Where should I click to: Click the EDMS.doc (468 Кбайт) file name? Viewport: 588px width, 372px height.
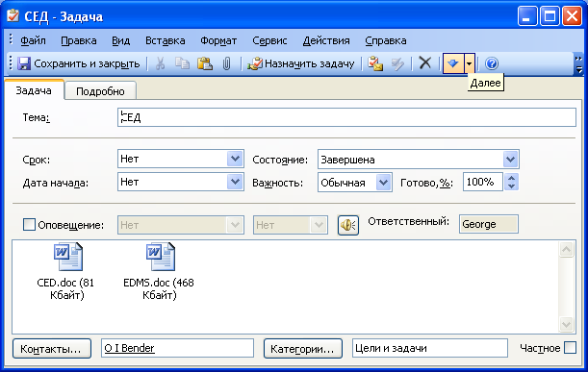pyautogui.click(x=159, y=288)
